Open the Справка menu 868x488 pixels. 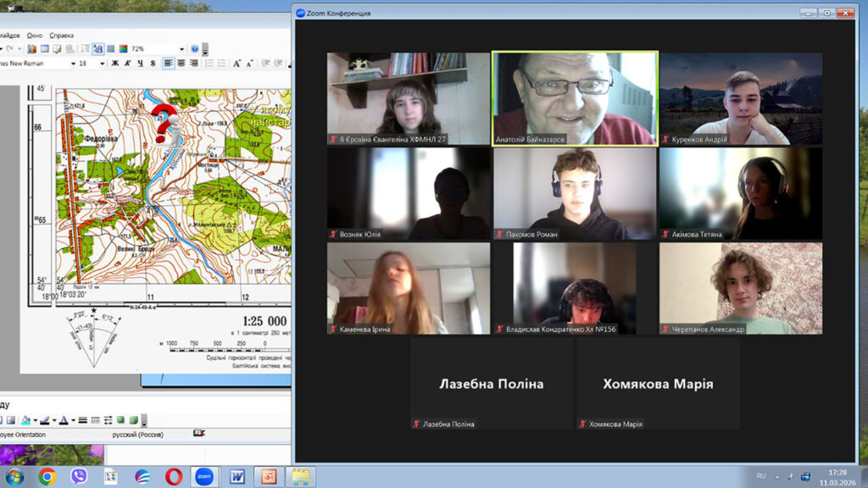[62, 36]
